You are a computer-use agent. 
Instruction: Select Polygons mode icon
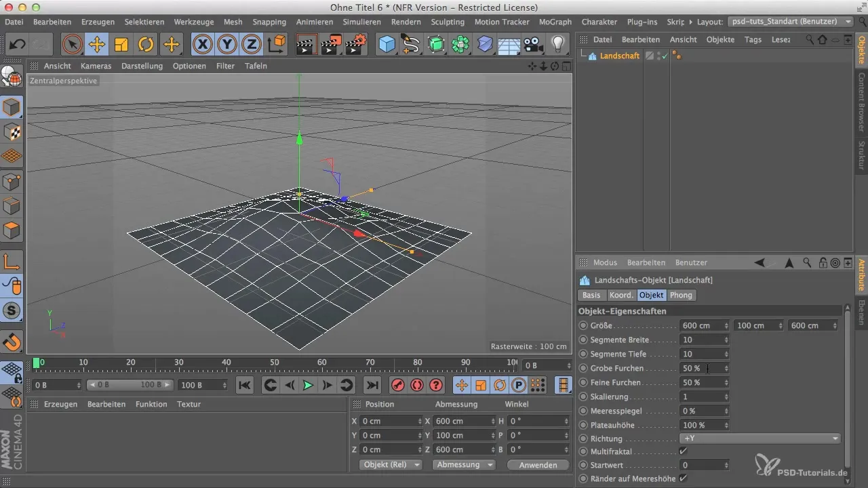pos(12,230)
